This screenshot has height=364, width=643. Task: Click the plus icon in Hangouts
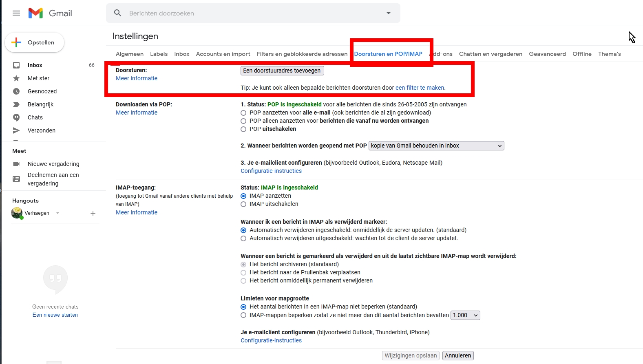coord(93,214)
